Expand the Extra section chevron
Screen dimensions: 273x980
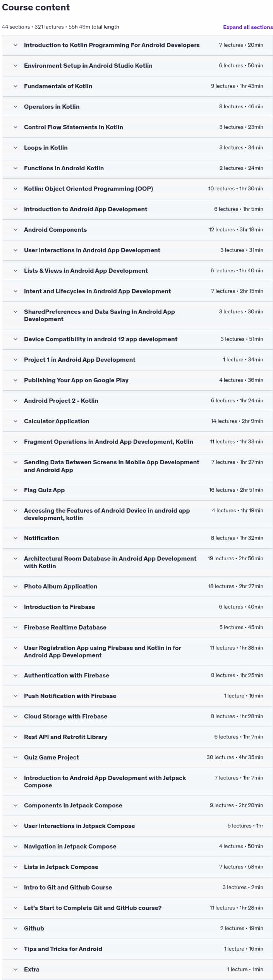click(x=15, y=970)
